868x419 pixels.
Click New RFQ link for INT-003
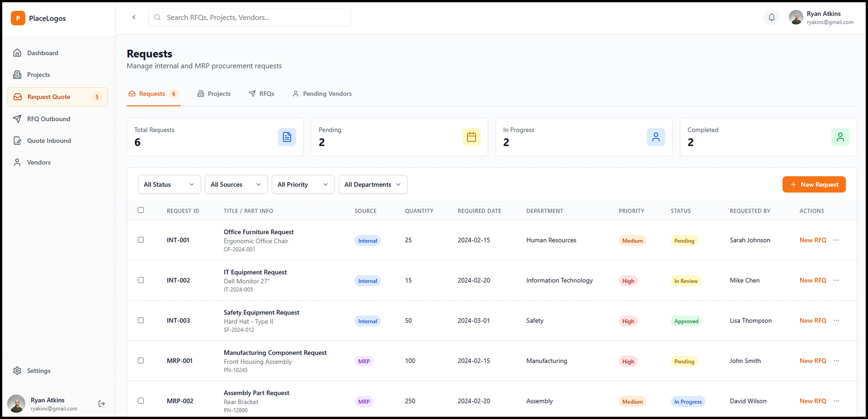(812, 321)
